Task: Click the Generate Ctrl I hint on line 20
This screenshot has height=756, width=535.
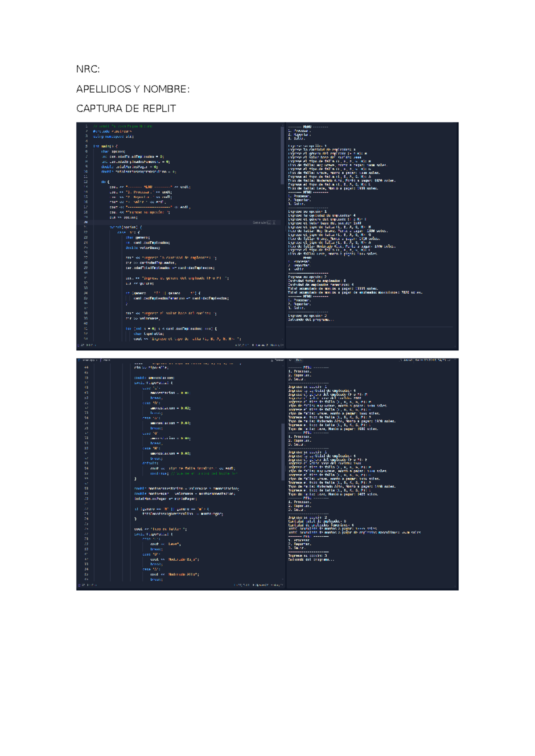Action: (264, 222)
